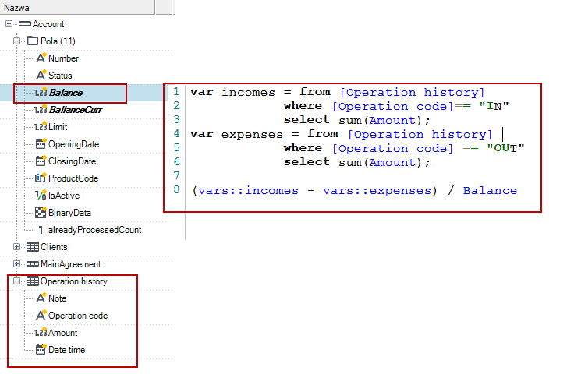567x392 pixels.
Task: Select the BallanceCurr field
Action: (76, 110)
